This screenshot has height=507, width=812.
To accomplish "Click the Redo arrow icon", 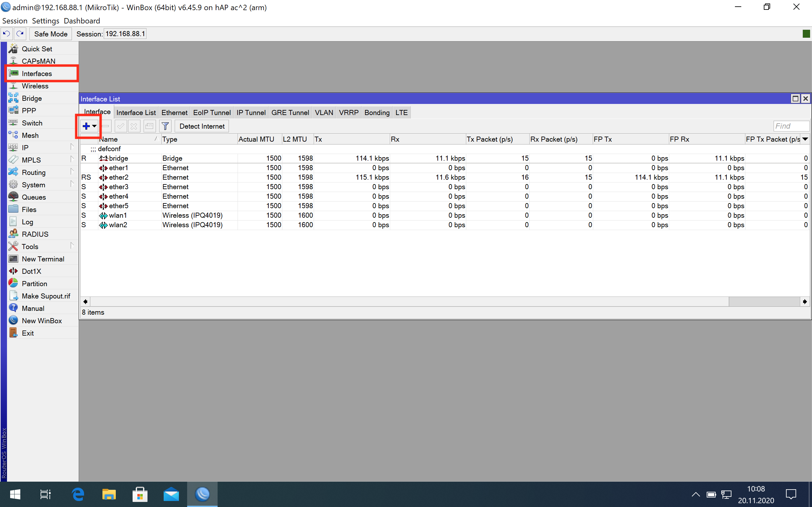I will pyautogui.click(x=20, y=34).
